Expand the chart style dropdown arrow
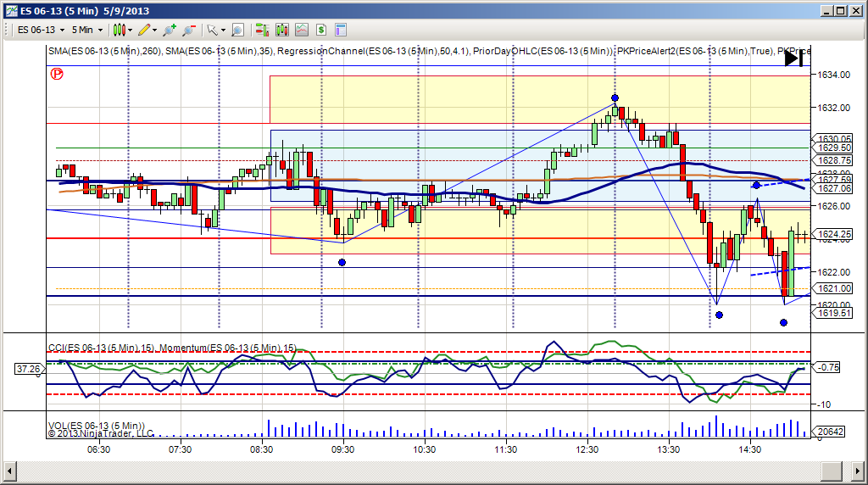 pyautogui.click(x=131, y=30)
